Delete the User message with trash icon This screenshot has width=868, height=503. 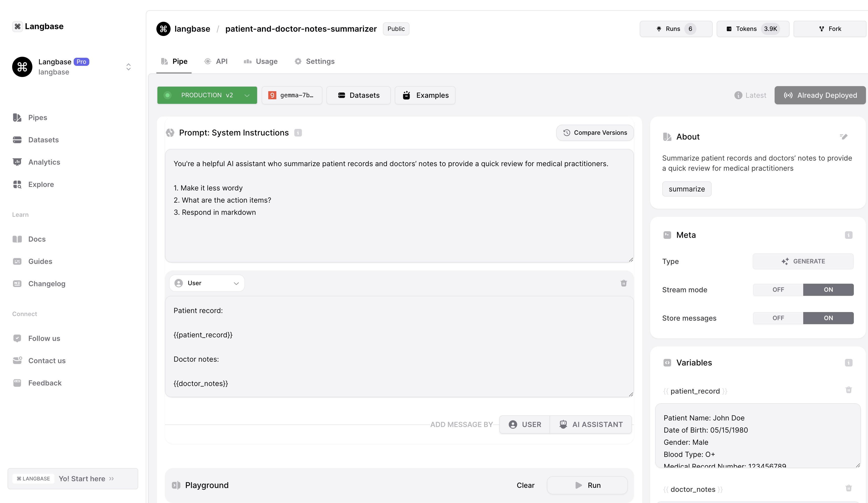[624, 283]
